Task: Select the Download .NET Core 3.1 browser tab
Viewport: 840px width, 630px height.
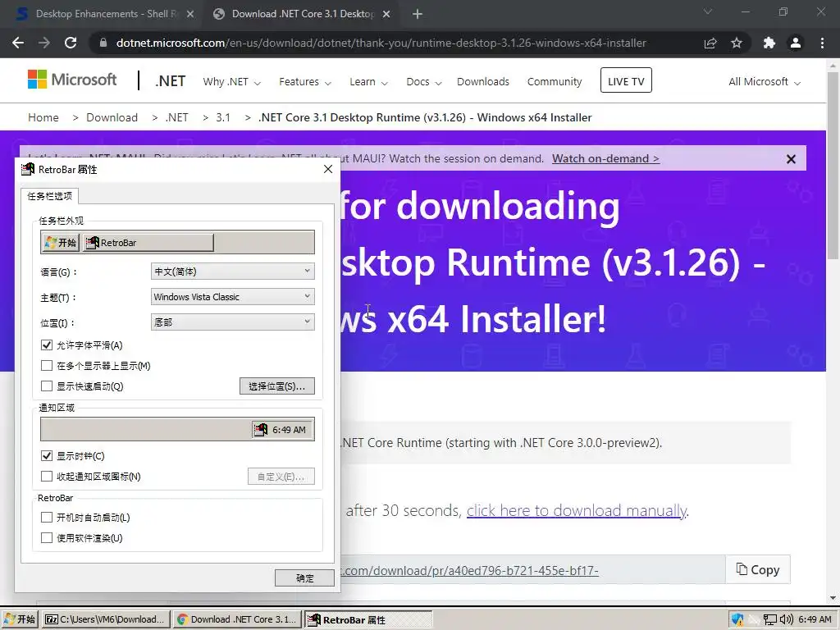Action: [x=302, y=14]
